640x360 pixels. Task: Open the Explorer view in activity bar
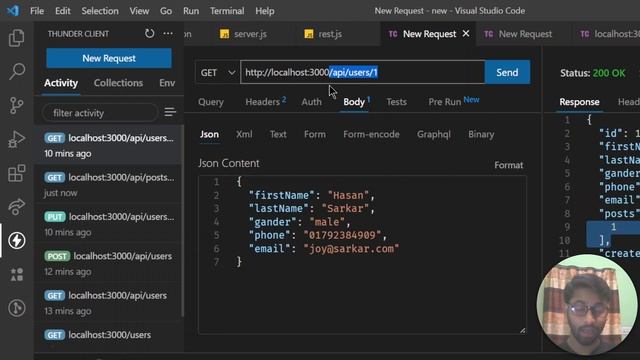(16, 38)
